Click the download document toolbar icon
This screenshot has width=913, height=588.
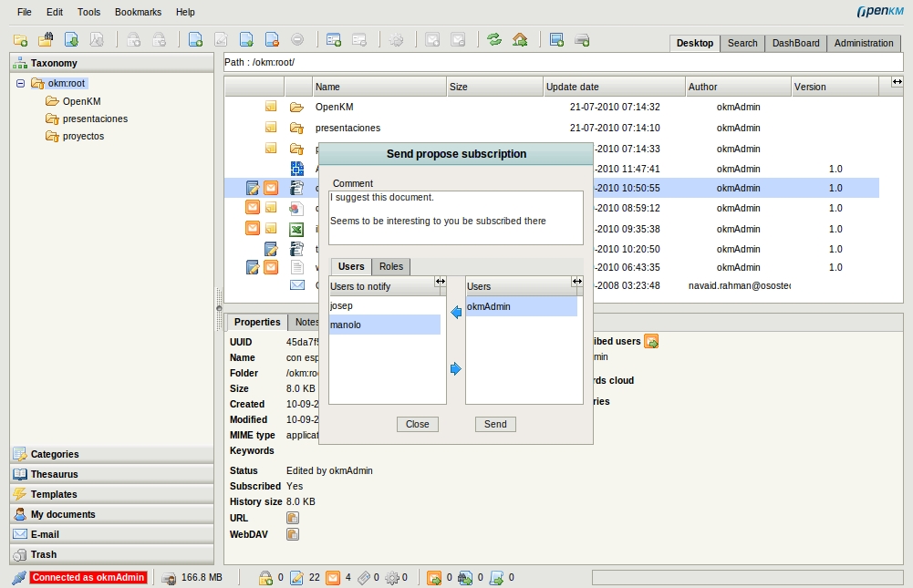[x=71, y=39]
